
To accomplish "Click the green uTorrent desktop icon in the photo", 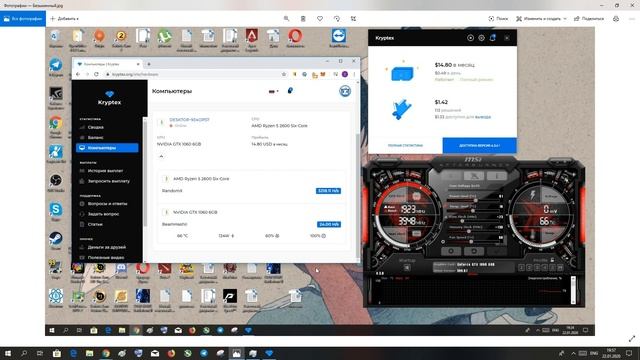I will (164, 36).
